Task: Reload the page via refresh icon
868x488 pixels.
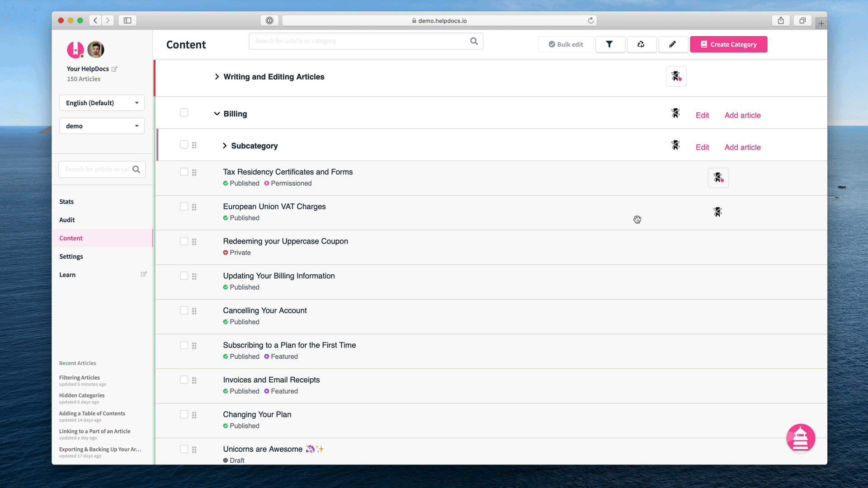Action: (590, 20)
